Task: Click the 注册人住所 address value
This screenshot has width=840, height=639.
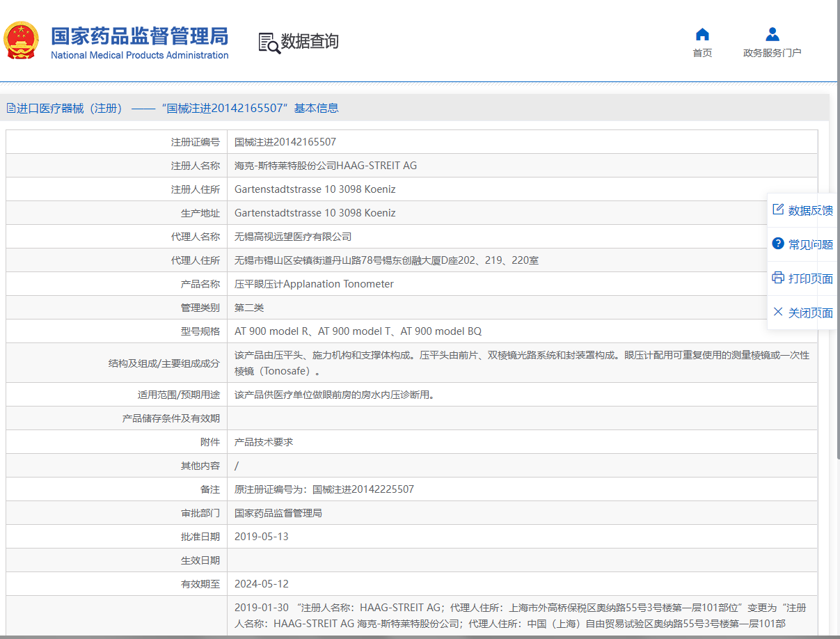Action: (315, 189)
